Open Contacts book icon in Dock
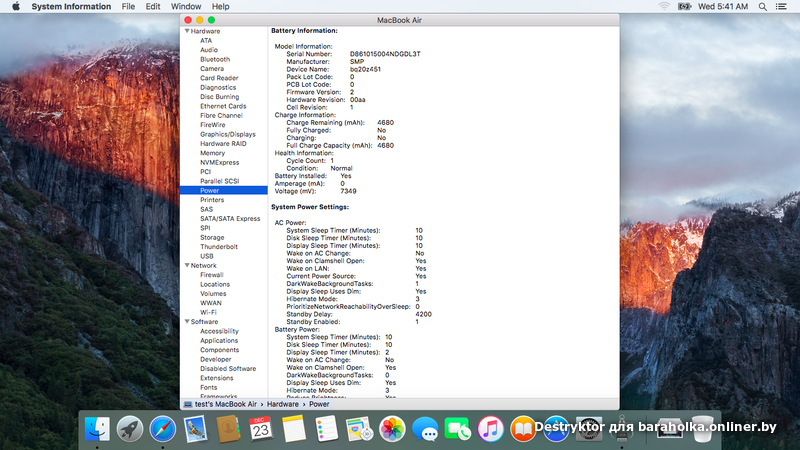This screenshot has width=800, height=450. (228, 429)
